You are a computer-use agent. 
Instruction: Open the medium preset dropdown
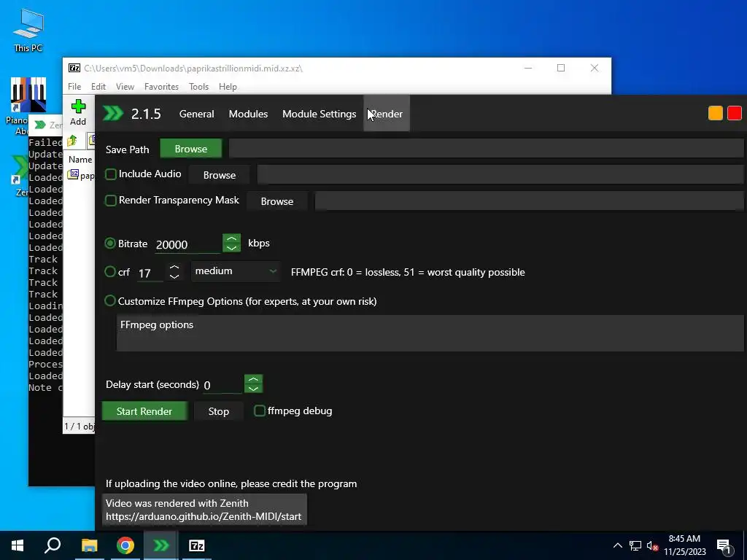point(236,271)
